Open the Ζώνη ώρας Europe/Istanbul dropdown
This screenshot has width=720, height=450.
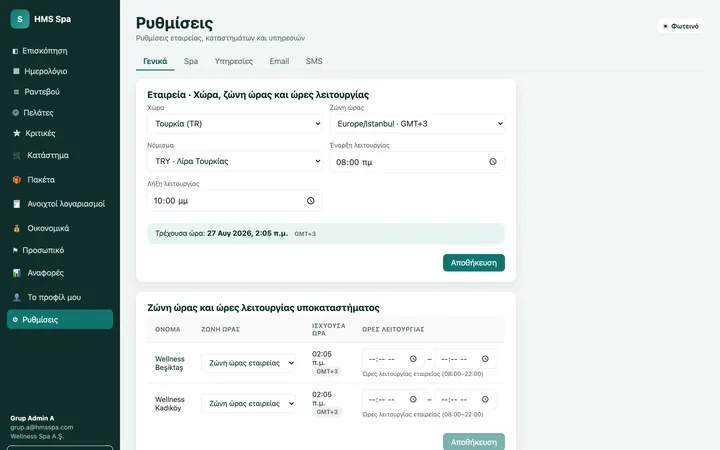coord(417,124)
